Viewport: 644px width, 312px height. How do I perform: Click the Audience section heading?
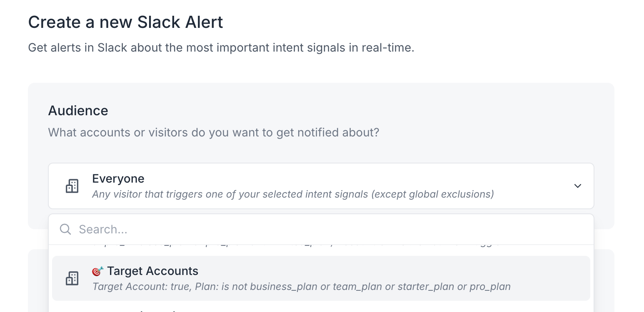tap(78, 111)
